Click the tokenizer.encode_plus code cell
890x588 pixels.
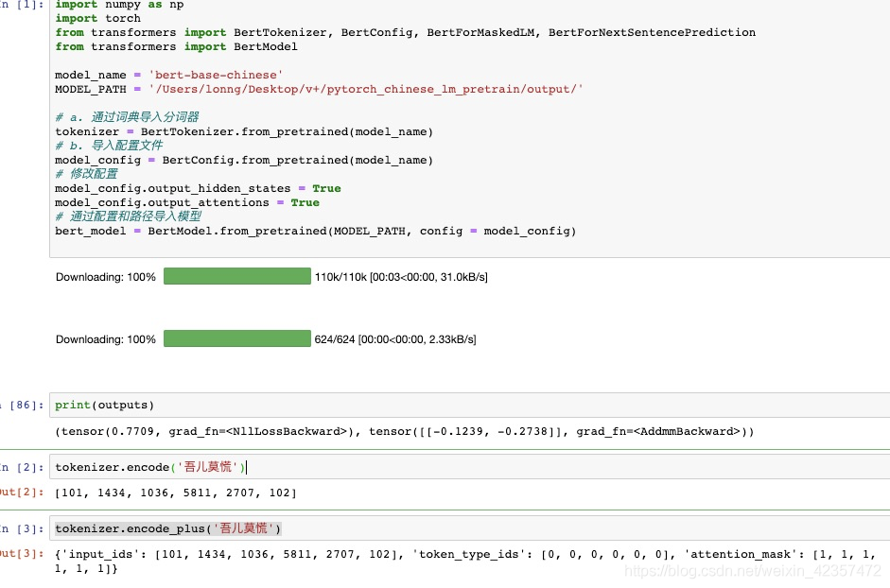pos(166,528)
